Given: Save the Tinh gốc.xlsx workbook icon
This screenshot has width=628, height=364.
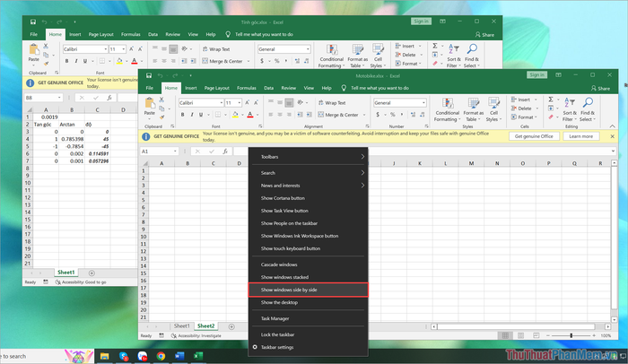Looking at the screenshot, I should tap(33, 22).
